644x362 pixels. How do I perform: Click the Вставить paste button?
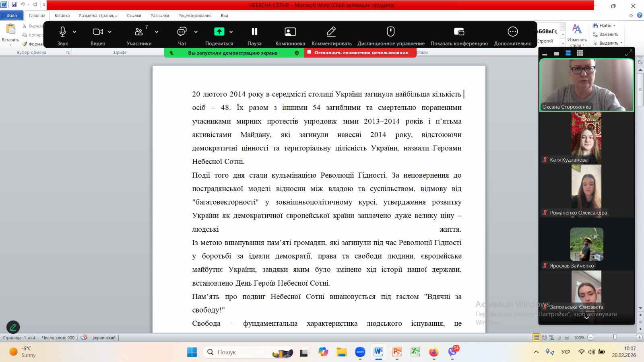[x=10, y=34]
